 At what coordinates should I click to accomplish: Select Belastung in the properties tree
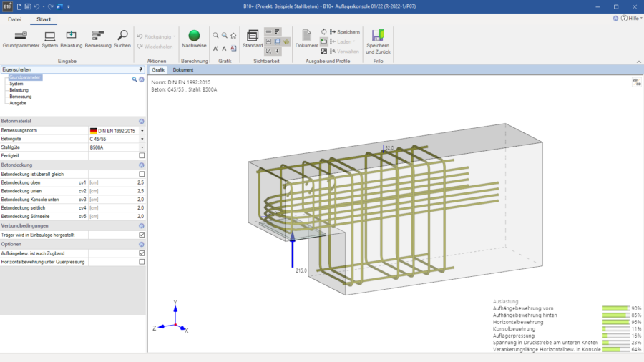(x=19, y=90)
